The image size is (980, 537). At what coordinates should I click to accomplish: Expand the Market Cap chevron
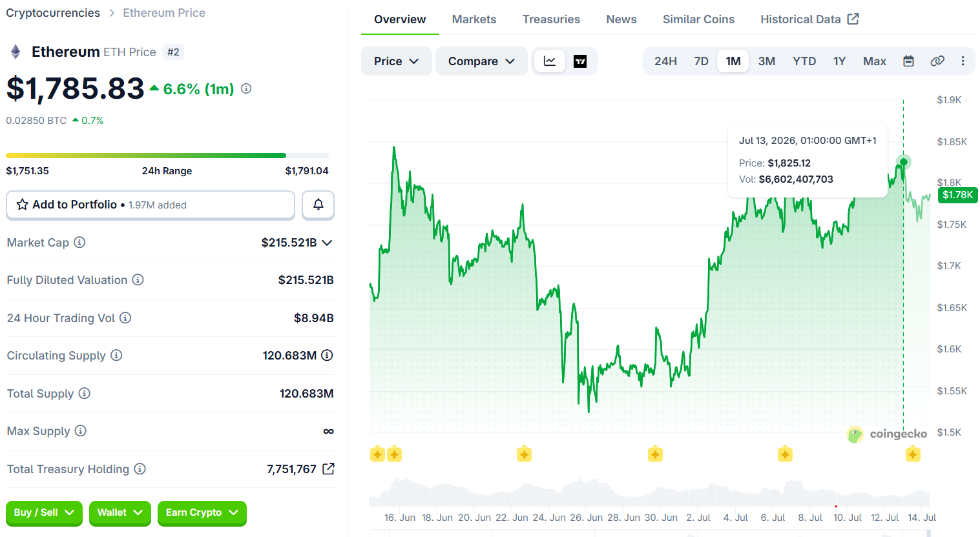[327, 243]
